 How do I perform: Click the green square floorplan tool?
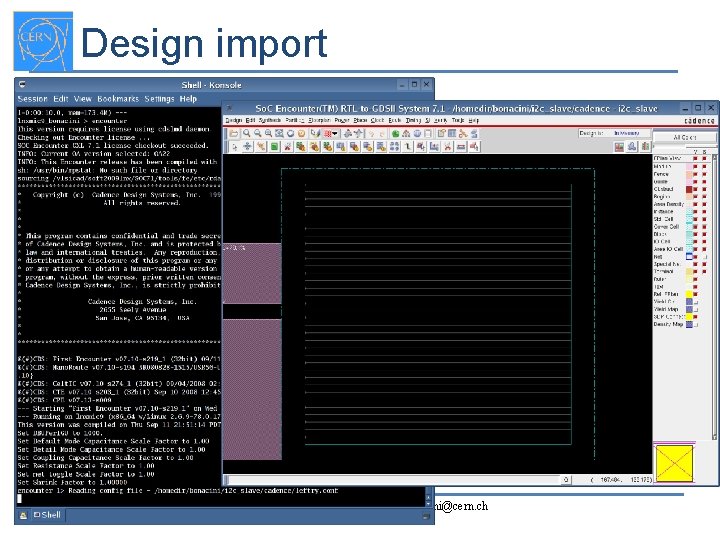(274, 147)
